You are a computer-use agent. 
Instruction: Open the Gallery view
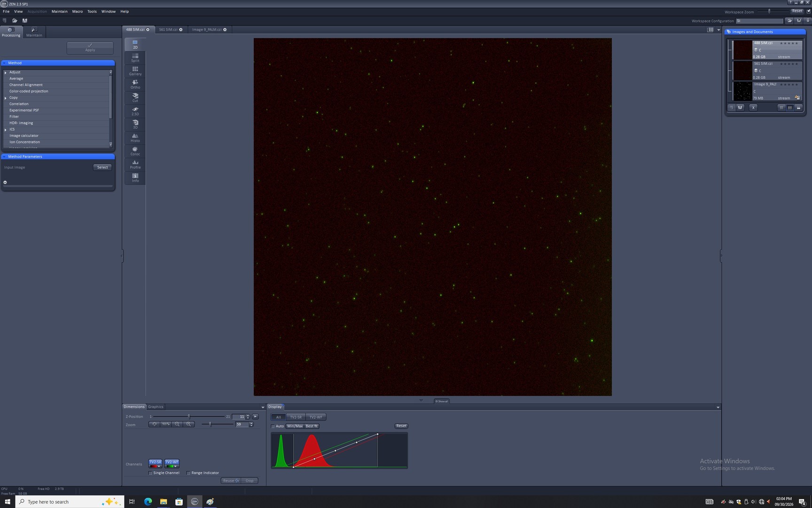(x=135, y=71)
